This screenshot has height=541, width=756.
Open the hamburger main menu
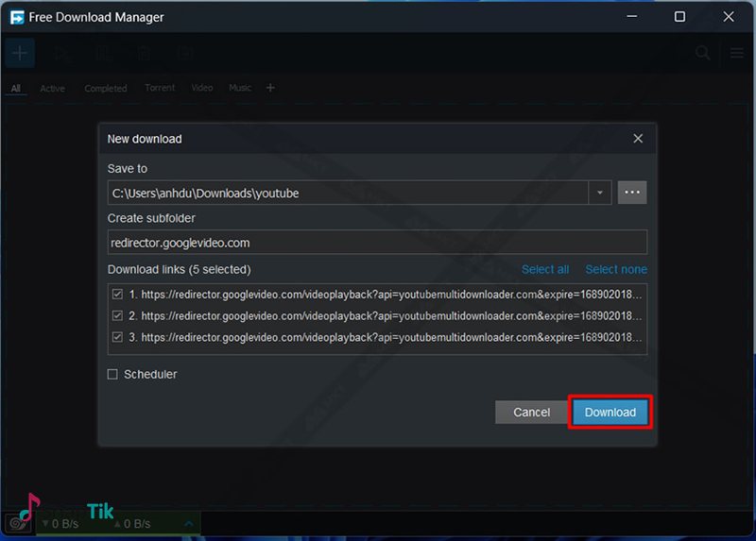[737, 54]
